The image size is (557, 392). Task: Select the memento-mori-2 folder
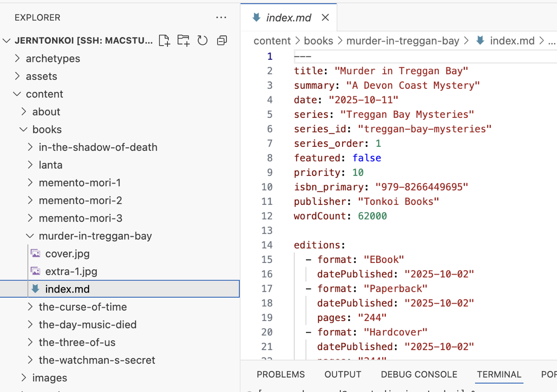point(80,200)
